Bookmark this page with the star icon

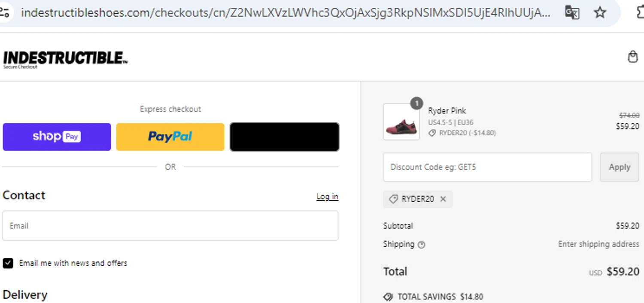[x=600, y=13]
